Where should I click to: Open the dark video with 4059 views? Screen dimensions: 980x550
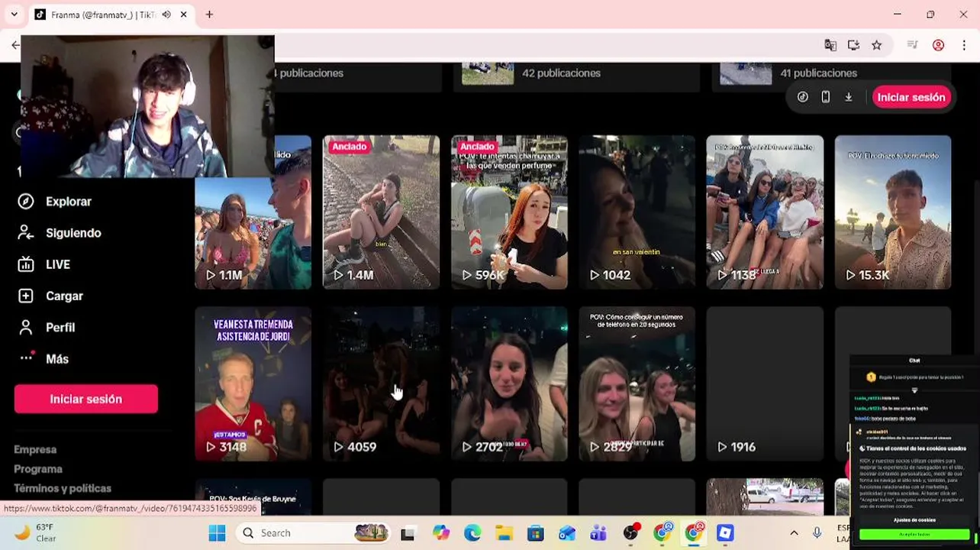point(381,384)
